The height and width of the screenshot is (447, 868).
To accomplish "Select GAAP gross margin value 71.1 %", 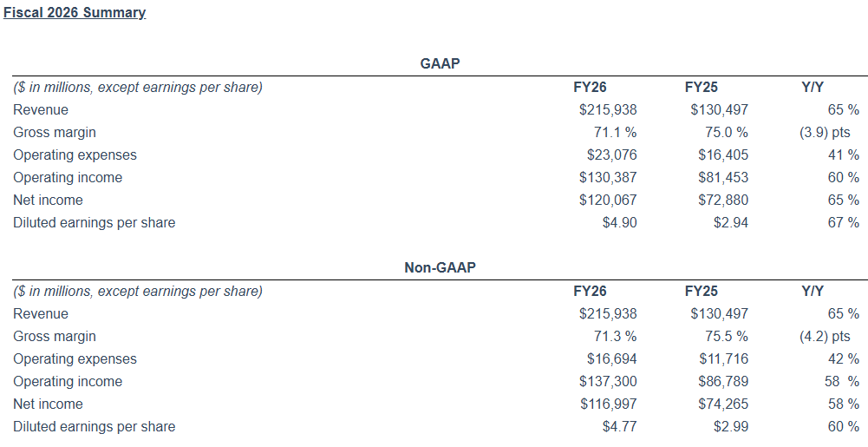I will coord(612,133).
